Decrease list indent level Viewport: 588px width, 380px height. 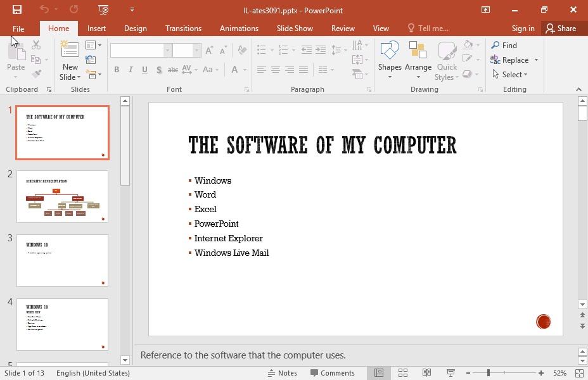307,50
